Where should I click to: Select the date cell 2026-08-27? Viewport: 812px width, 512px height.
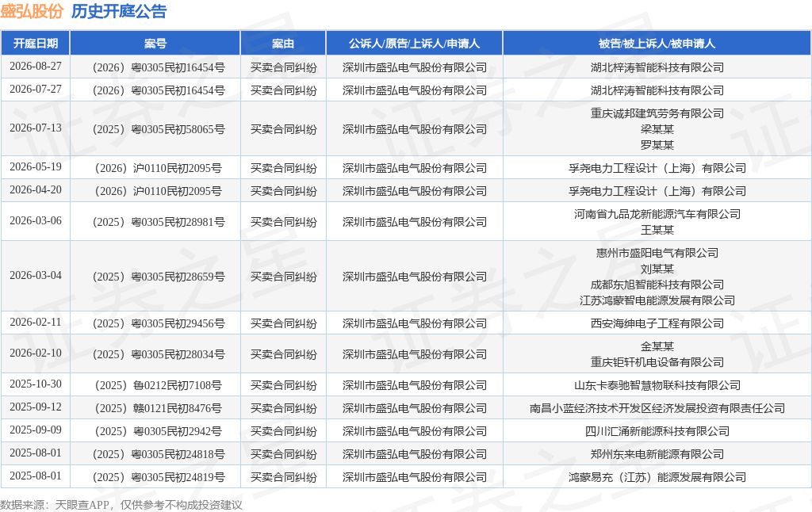(x=35, y=67)
